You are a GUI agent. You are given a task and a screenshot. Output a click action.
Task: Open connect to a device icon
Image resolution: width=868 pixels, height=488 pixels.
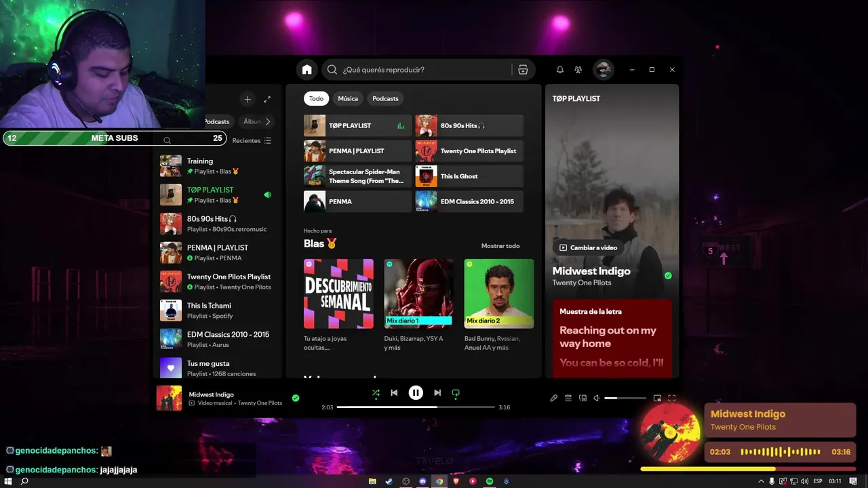(583, 398)
